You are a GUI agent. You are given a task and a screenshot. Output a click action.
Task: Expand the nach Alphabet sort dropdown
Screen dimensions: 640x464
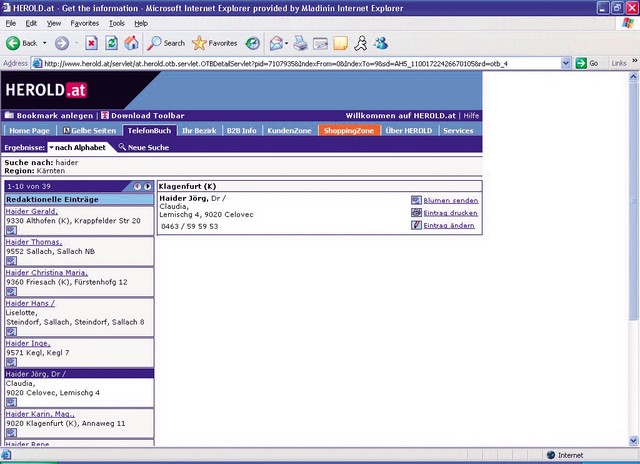point(77,147)
